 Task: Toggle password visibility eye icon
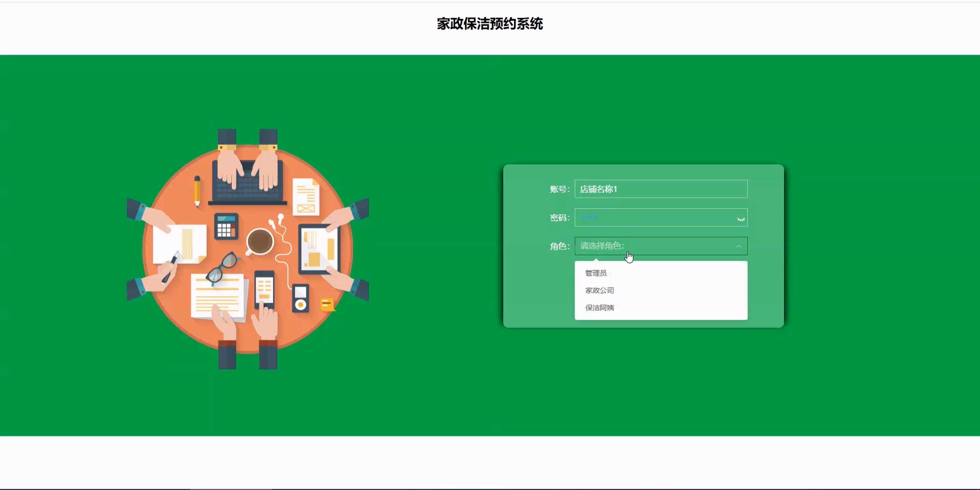(x=740, y=219)
